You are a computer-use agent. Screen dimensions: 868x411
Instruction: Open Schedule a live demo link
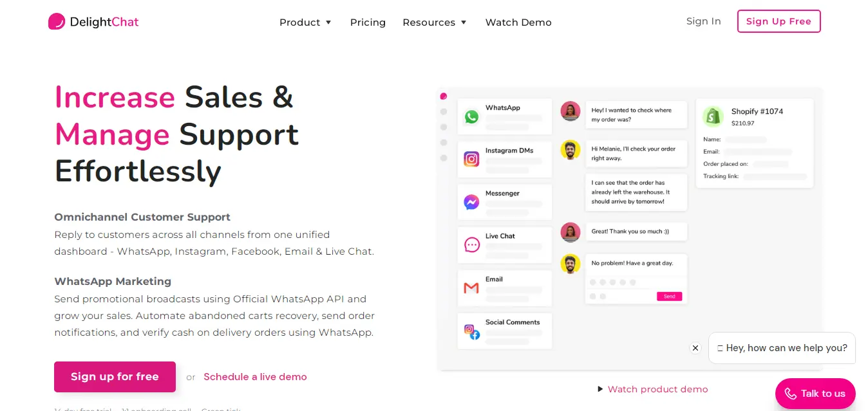point(255,377)
